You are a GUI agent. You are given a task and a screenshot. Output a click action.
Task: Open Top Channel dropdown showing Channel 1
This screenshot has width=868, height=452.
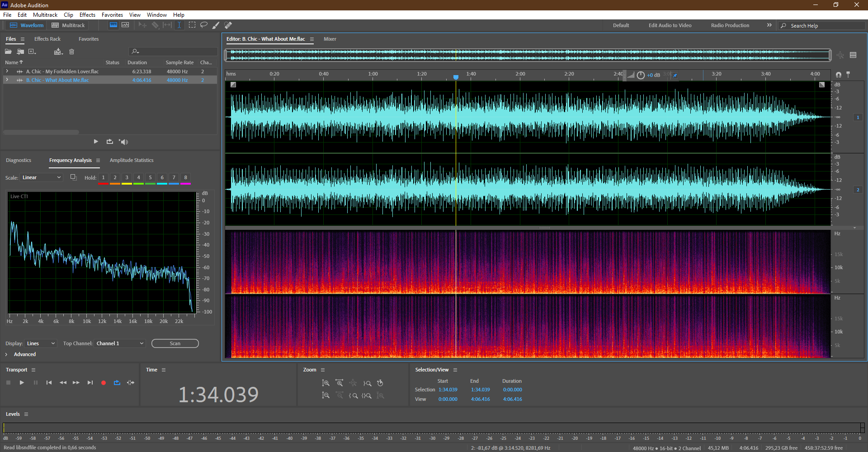120,343
